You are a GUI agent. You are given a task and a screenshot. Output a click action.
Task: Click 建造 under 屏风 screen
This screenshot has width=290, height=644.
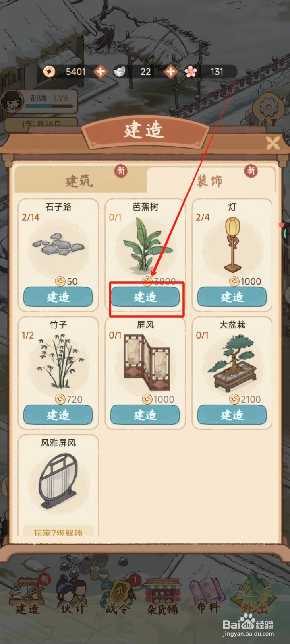click(145, 415)
